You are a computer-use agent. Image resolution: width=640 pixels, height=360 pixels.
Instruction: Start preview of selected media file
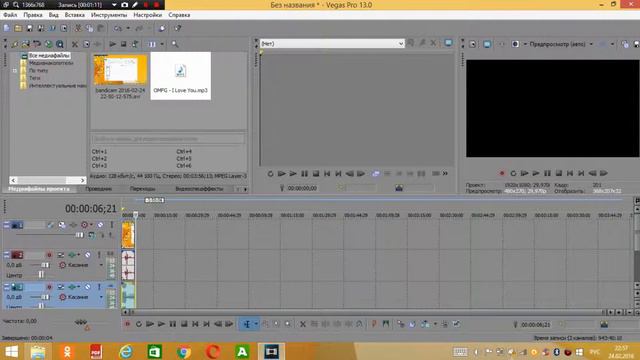pos(113,44)
